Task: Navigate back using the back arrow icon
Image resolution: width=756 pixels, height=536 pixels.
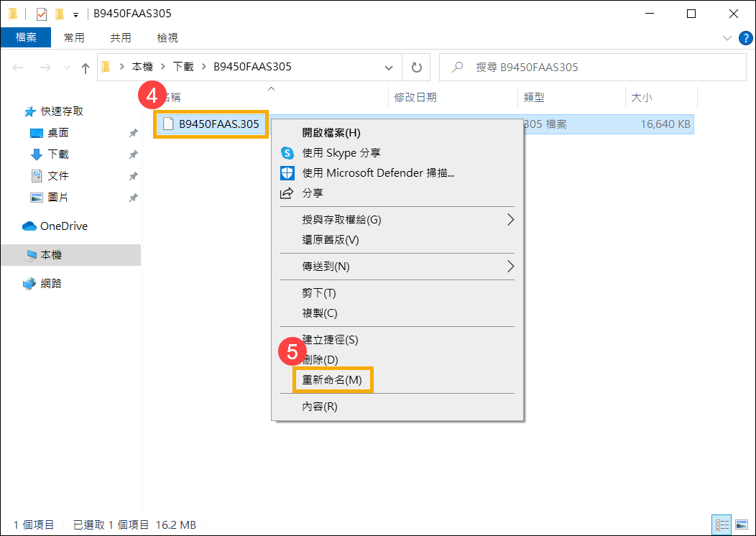Action: [17, 67]
